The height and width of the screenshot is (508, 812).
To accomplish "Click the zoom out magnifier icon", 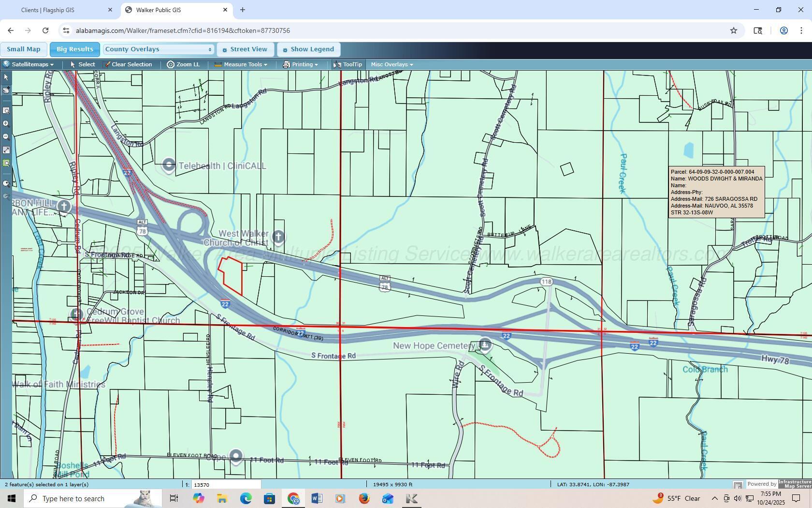I will [6, 137].
